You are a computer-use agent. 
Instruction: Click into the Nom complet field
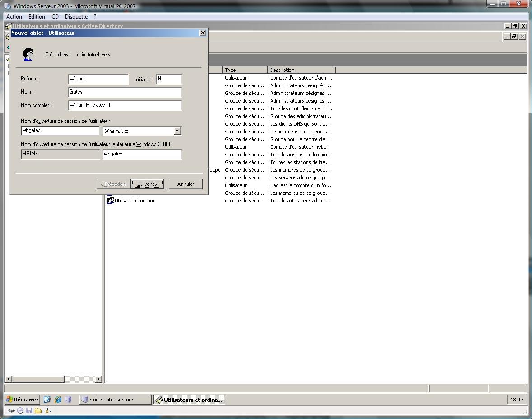click(x=125, y=105)
